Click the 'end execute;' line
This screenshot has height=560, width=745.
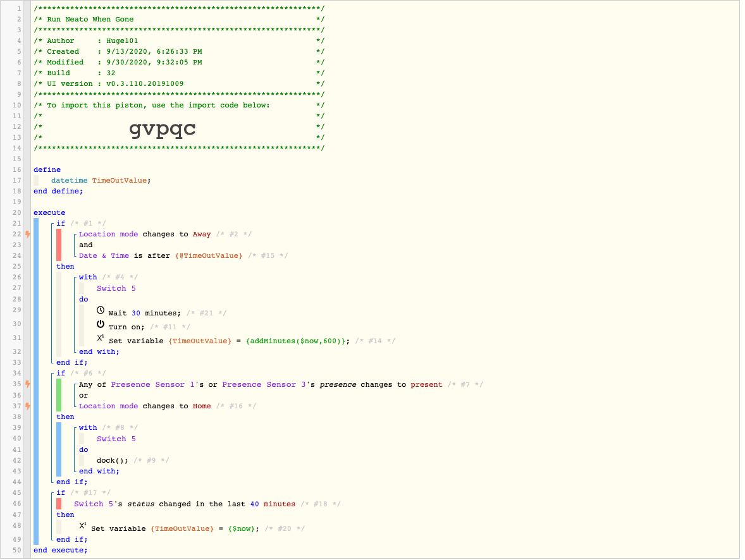coord(60,551)
